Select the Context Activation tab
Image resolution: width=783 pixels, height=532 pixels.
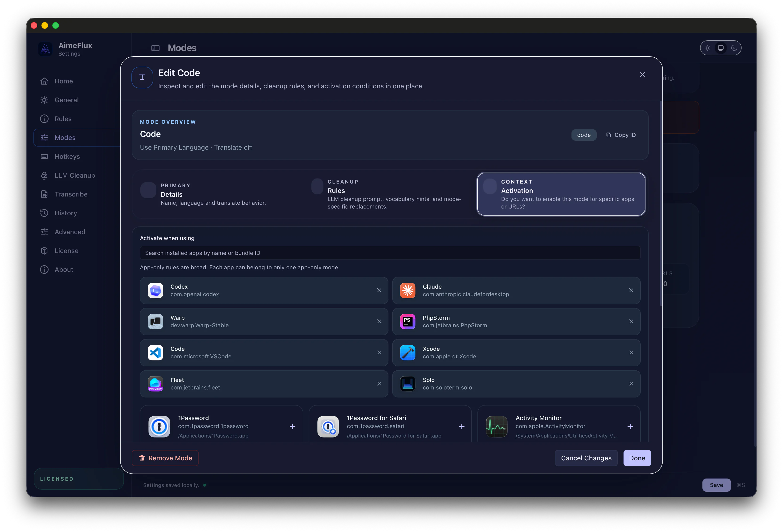(561, 194)
